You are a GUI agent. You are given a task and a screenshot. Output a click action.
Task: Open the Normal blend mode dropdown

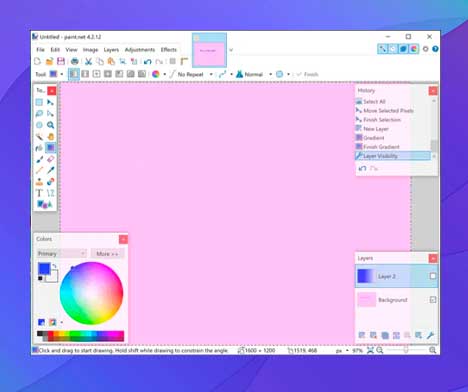point(270,74)
